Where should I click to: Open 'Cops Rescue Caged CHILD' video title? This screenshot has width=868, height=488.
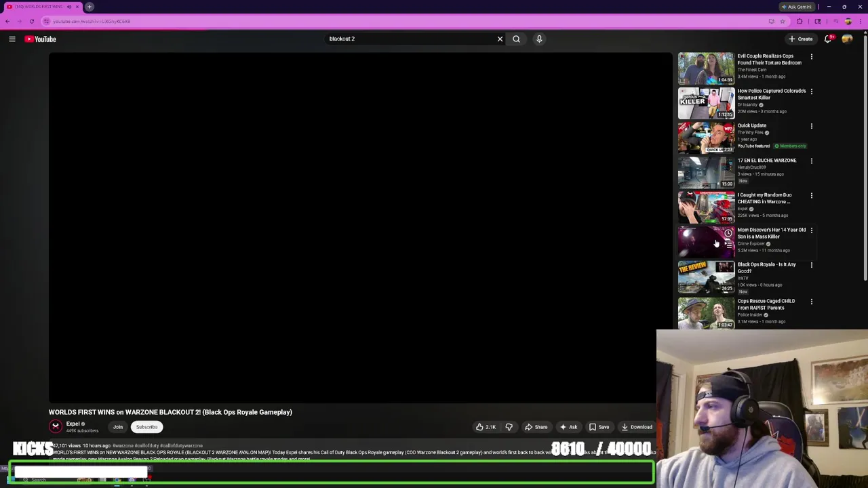tap(766, 304)
